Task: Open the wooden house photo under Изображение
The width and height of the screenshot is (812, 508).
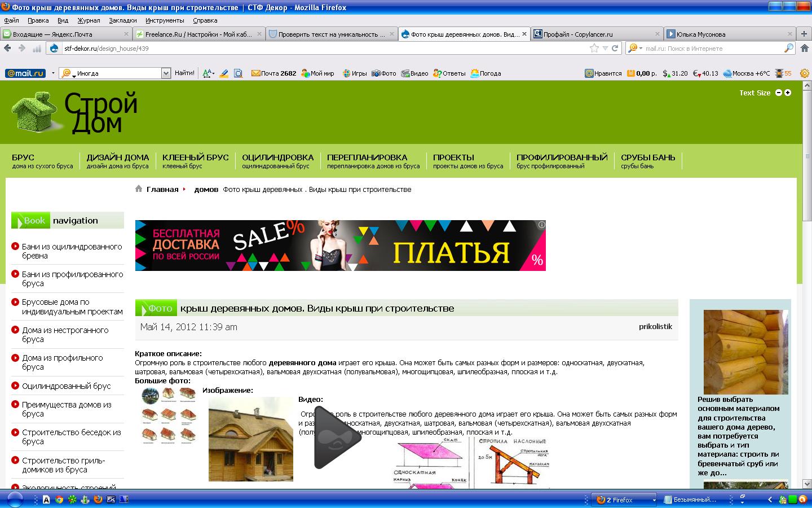Action: (251, 439)
